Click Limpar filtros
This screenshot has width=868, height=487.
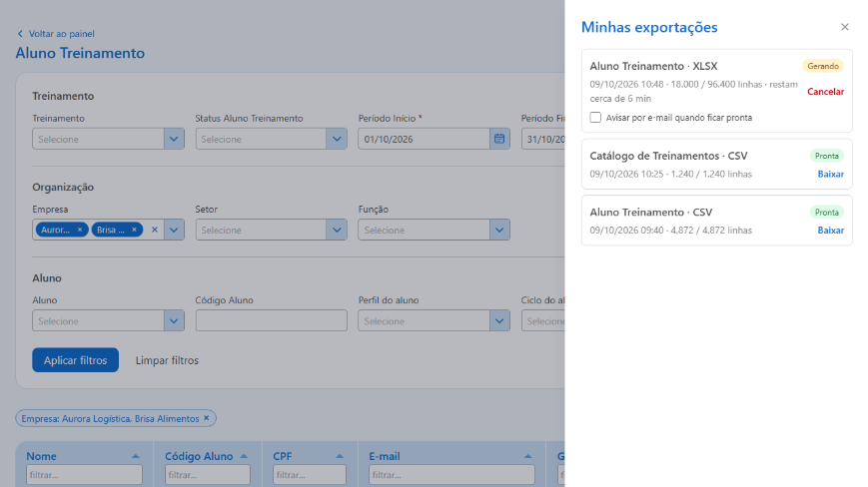(167, 360)
